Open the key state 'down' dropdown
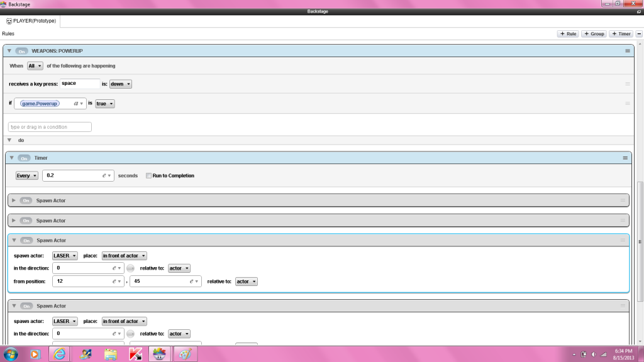The height and width of the screenshot is (362, 644). tap(121, 84)
